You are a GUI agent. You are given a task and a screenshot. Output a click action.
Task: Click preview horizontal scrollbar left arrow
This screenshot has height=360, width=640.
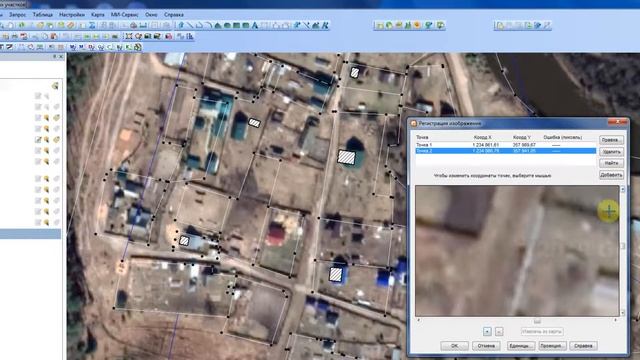pos(418,320)
